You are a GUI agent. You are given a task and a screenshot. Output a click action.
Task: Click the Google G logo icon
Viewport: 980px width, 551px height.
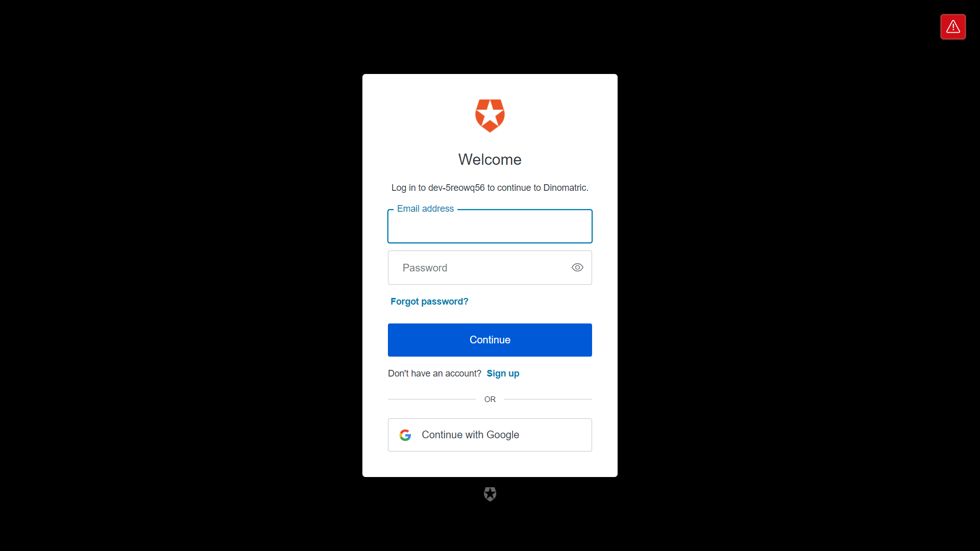405,435
